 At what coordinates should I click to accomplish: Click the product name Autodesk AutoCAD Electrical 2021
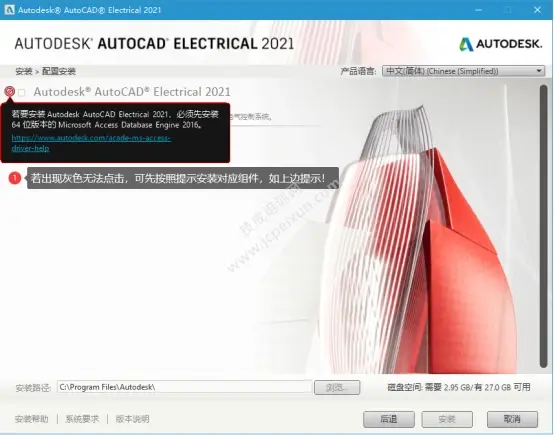pos(132,92)
